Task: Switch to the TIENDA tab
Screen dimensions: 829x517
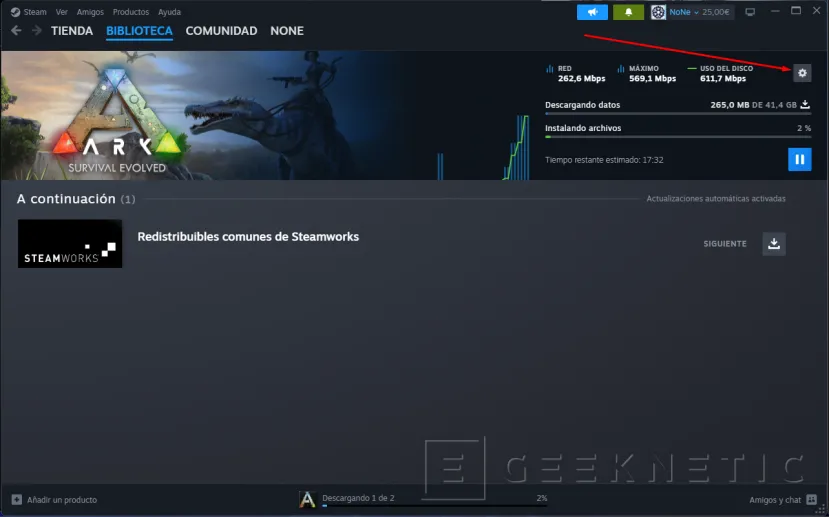Action: pyautogui.click(x=72, y=31)
